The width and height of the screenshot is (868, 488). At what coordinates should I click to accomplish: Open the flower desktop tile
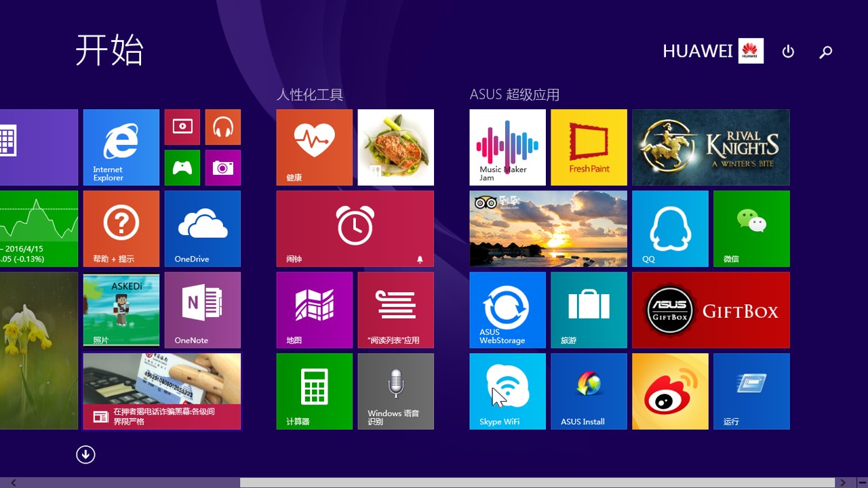[39, 350]
